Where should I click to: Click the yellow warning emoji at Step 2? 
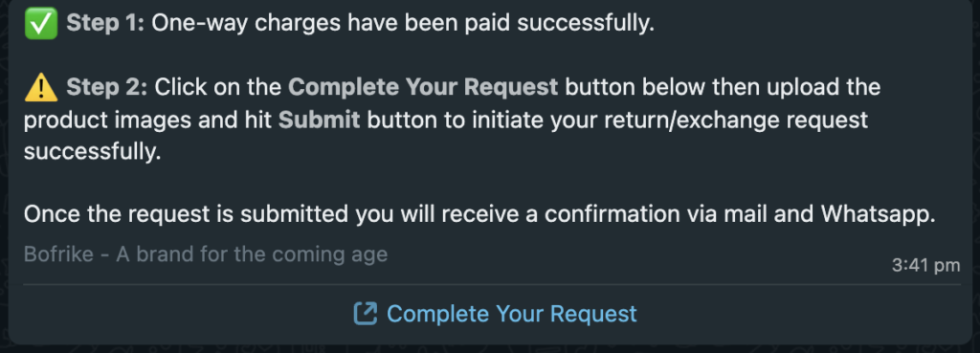click(x=41, y=87)
